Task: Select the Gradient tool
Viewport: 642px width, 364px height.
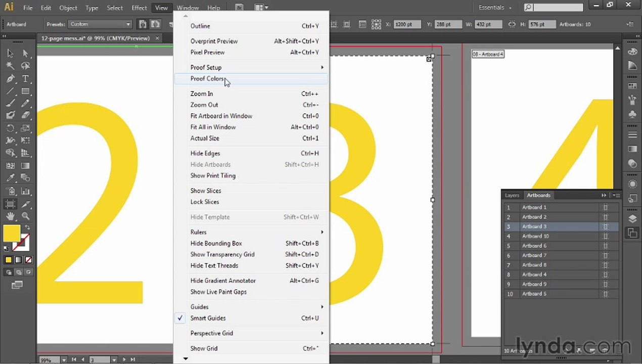Action: coord(25,166)
